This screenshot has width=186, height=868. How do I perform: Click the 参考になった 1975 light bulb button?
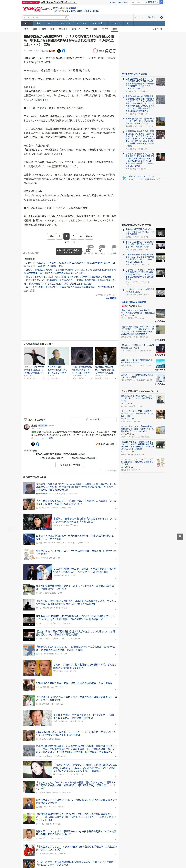(x=105, y=444)
